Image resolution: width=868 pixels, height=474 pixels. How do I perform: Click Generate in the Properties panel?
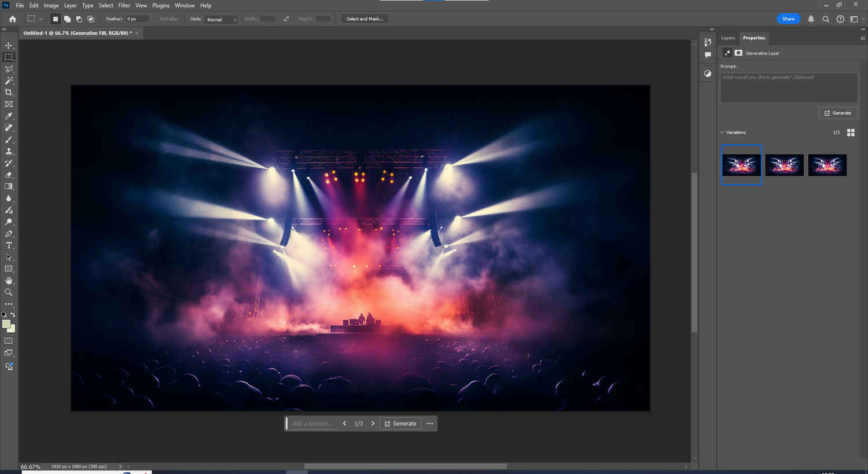[838, 113]
